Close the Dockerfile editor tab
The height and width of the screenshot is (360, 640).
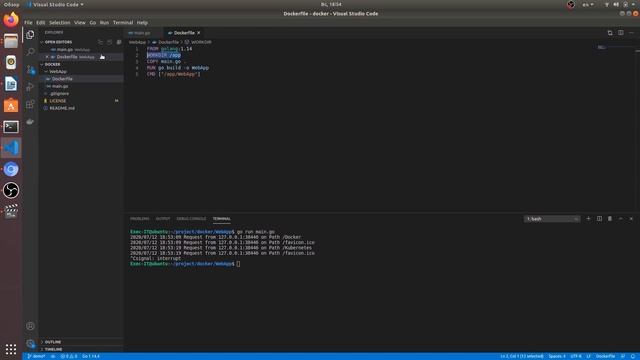tap(199, 33)
